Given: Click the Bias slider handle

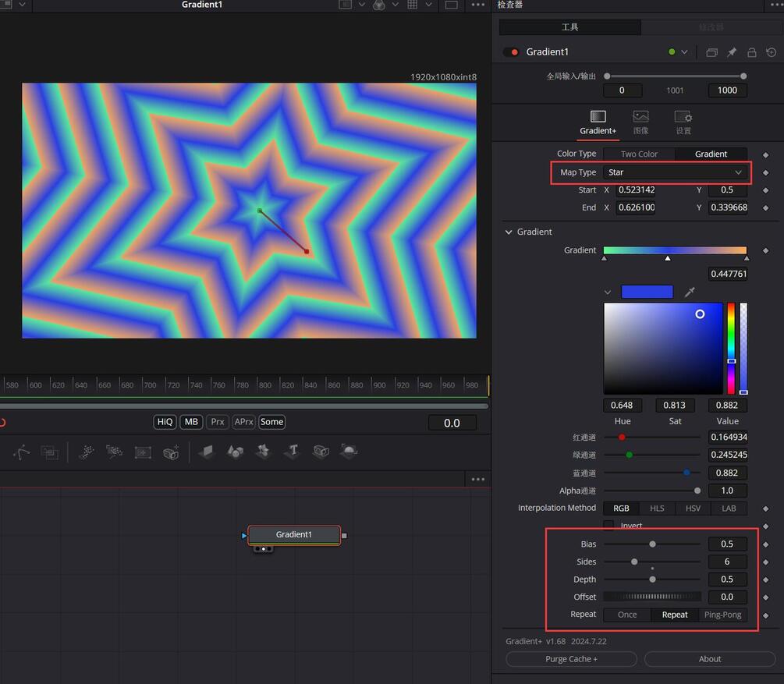Looking at the screenshot, I should [x=652, y=544].
